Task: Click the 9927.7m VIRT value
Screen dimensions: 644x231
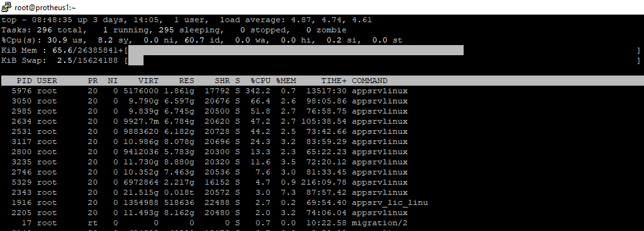Action: [x=141, y=121]
